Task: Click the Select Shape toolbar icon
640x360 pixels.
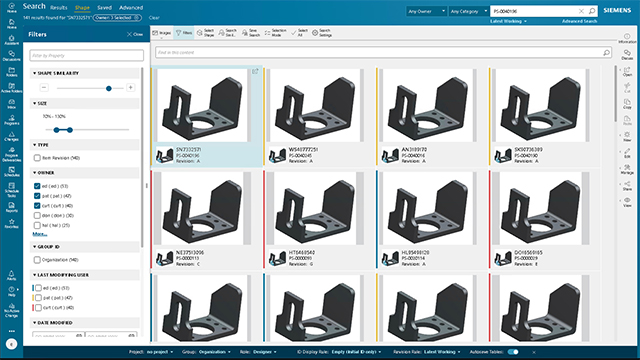Action: 205,33
